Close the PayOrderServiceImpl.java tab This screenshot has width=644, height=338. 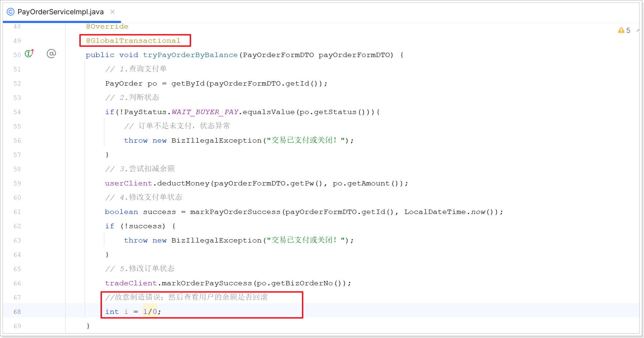(113, 12)
